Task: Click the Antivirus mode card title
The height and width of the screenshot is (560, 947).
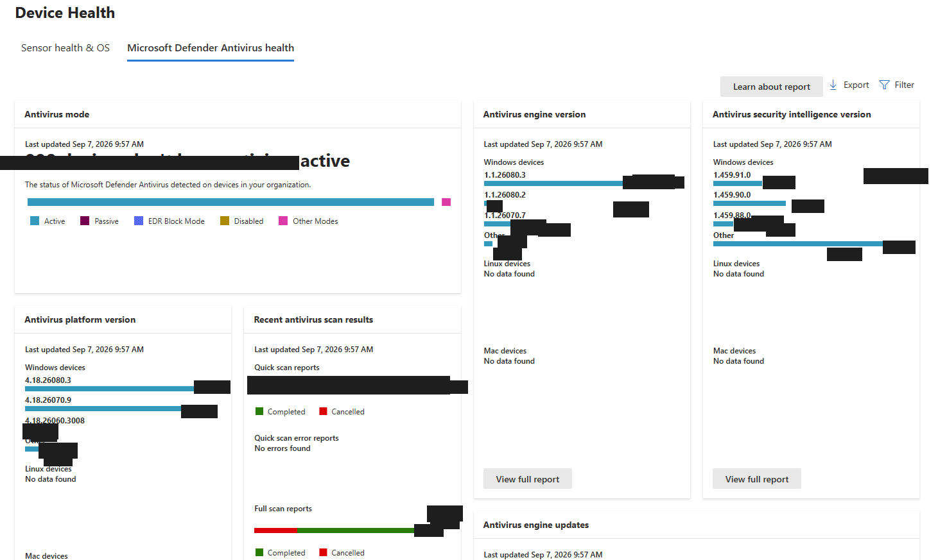Action: click(57, 114)
